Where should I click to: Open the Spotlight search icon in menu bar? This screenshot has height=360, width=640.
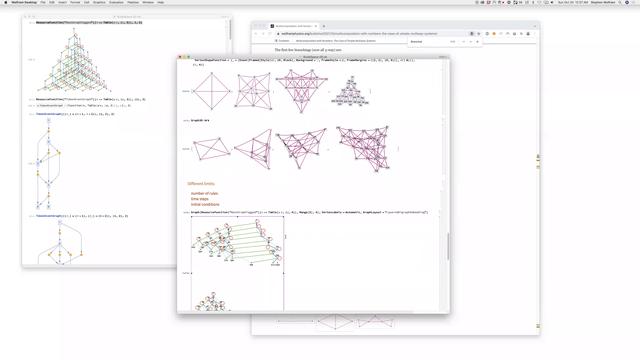click(620, 2)
